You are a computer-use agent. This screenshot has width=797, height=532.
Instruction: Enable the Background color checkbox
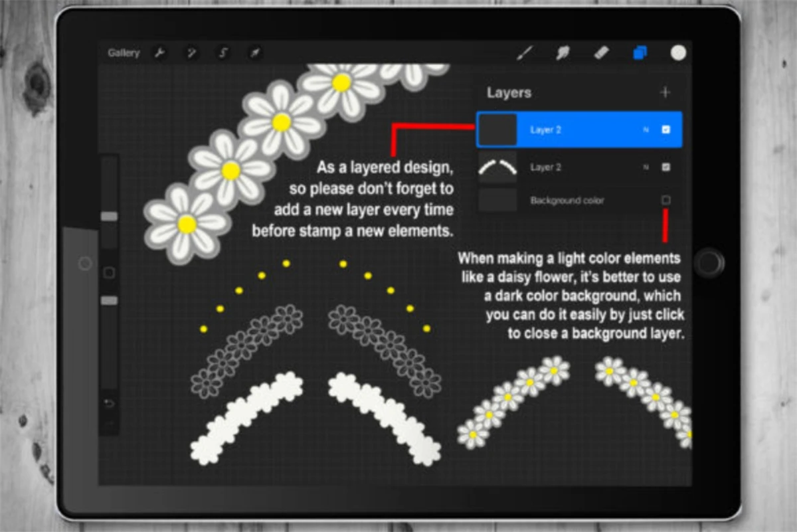(666, 200)
